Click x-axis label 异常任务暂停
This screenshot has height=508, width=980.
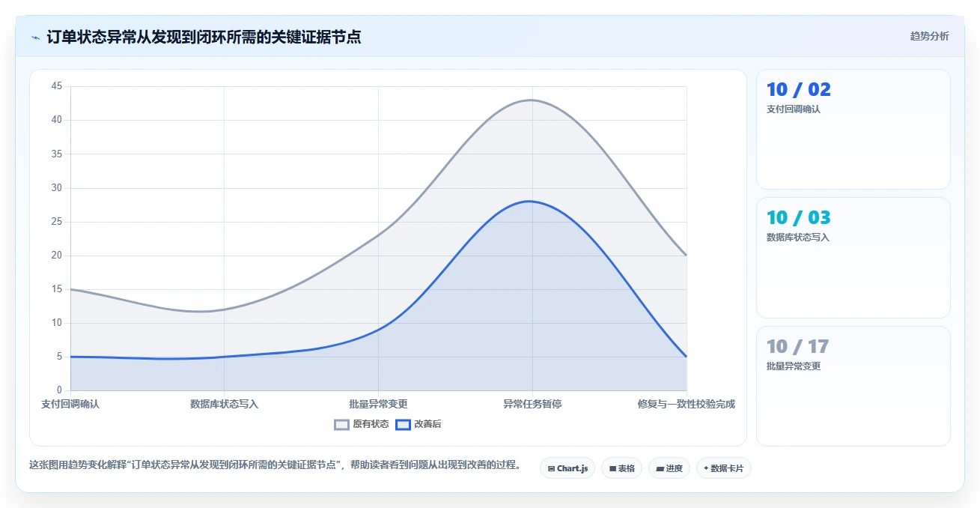(532, 404)
